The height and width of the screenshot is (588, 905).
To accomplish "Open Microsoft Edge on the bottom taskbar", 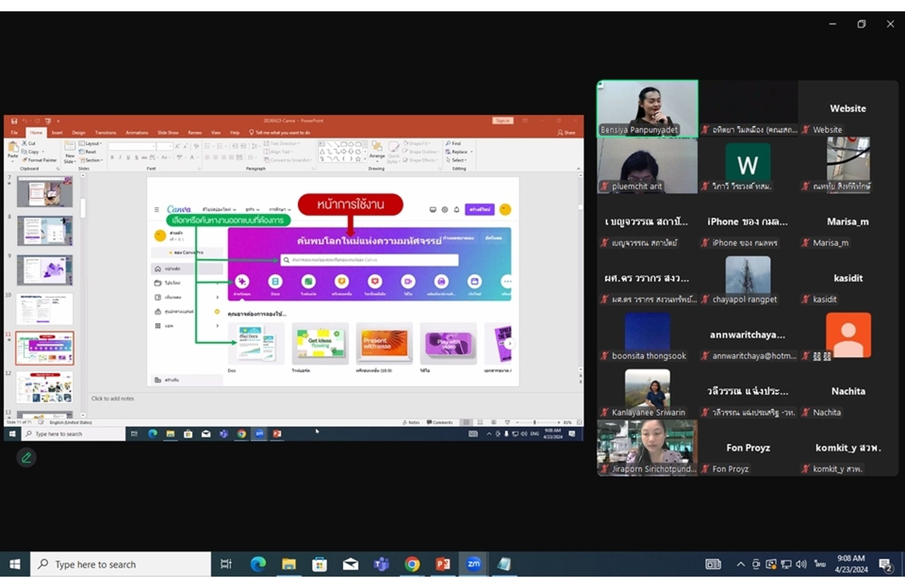I will (x=258, y=564).
